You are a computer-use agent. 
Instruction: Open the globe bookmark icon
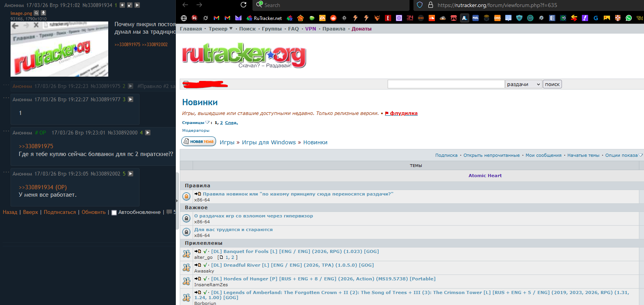pyautogui.click(x=184, y=18)
